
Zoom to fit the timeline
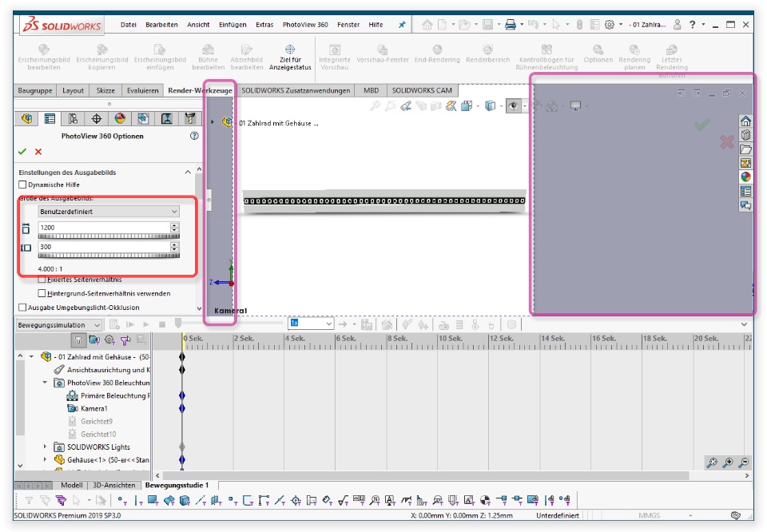(712, 462)
